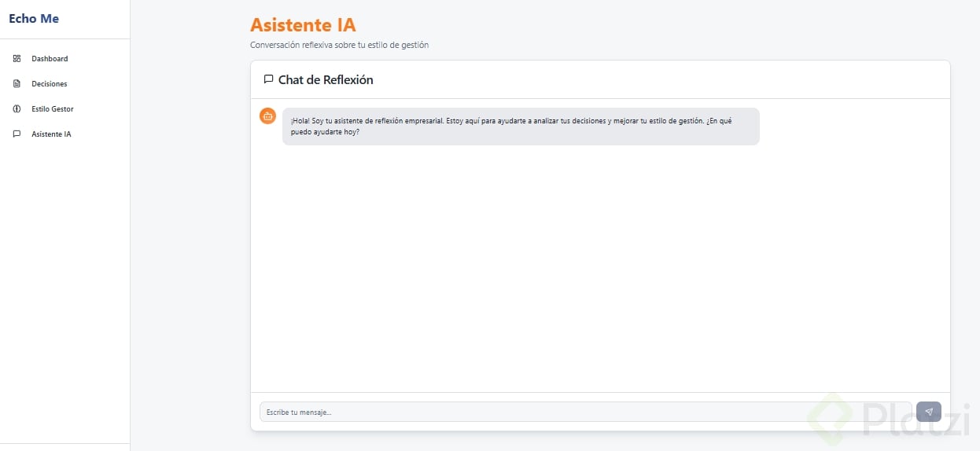Click the Chat de Reflexión title
Viewport: 980px width, 451px height.
coord(326,80)
